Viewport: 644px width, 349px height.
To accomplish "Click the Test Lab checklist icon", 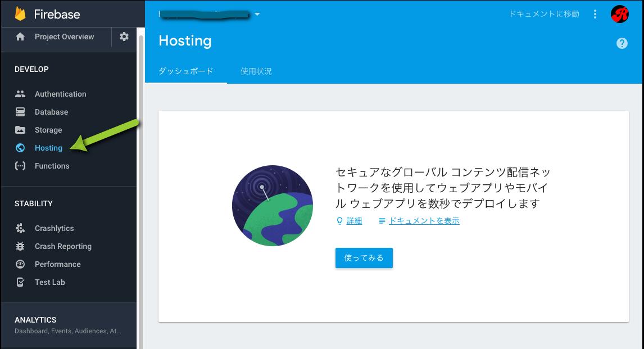I will pyautogui.click(x=20, y=282).
